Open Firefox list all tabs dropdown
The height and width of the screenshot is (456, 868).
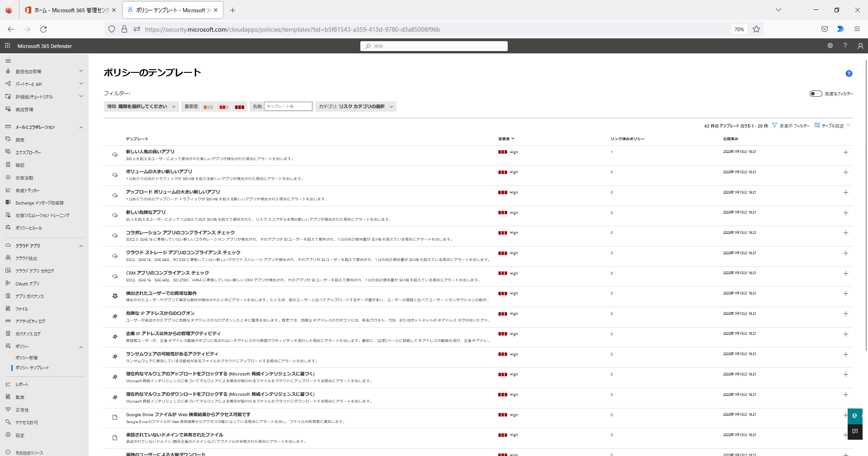(x=778, y=10)
